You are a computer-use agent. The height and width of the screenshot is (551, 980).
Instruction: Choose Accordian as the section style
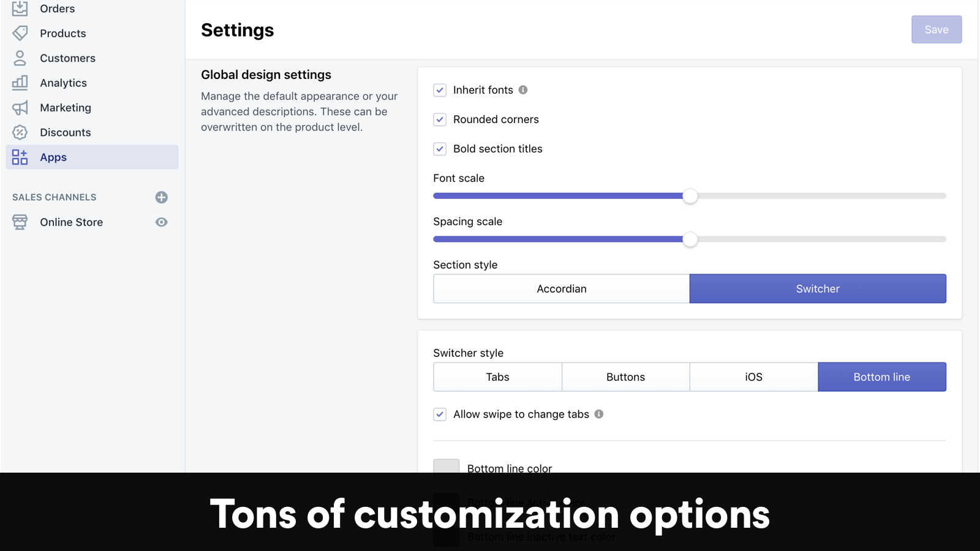(x=561, y=288)
